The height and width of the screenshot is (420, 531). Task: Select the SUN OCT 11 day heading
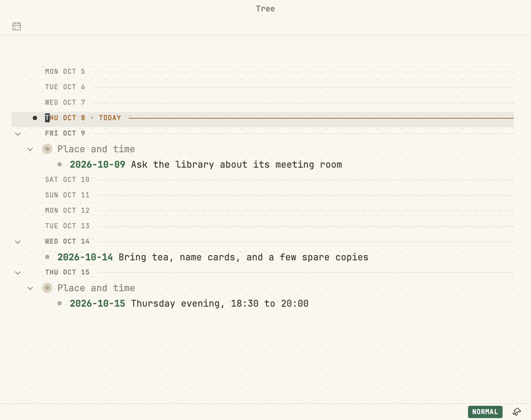(67, 195)
